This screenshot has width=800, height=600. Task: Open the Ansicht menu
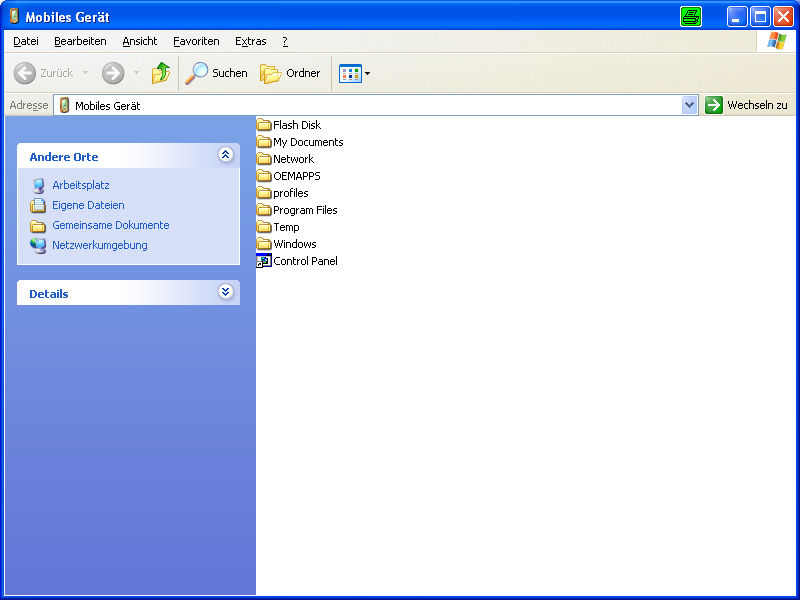point(139,41)
